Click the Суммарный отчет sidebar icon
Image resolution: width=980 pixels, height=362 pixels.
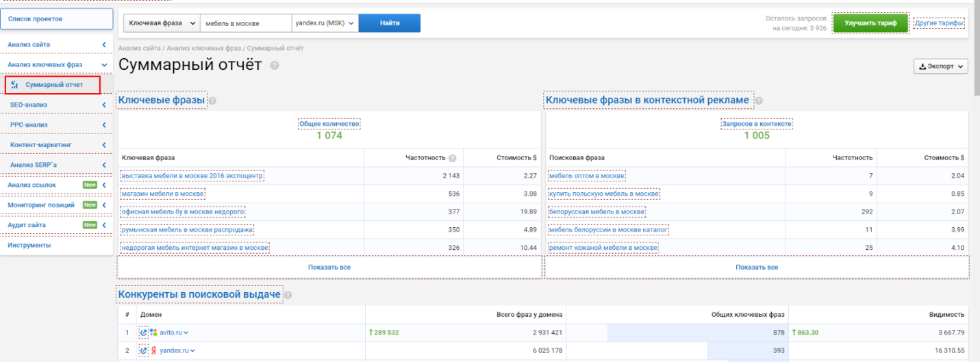[15, 85]
